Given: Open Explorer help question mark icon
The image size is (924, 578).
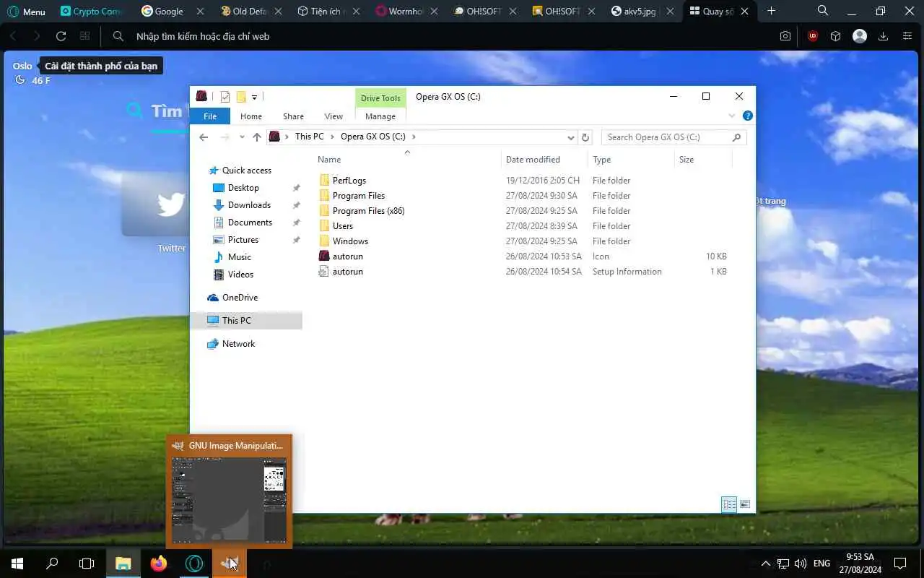Looking at the screenshot, I should point(748,116).
